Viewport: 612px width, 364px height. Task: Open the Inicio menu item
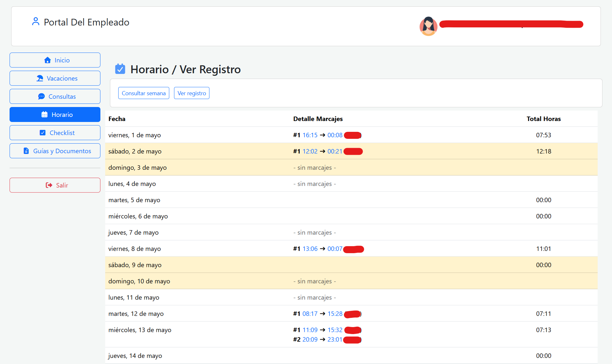[55, 60]
